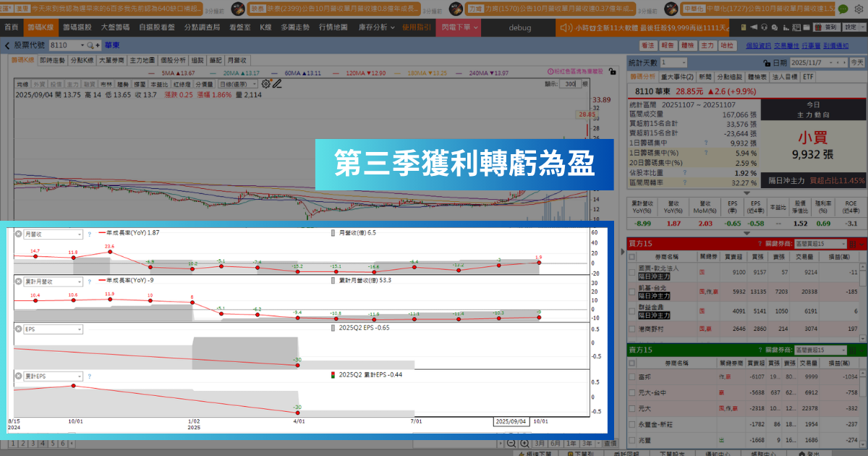Click help icon beside 佔股本比重
868x456 pixels.
(684, 173)
